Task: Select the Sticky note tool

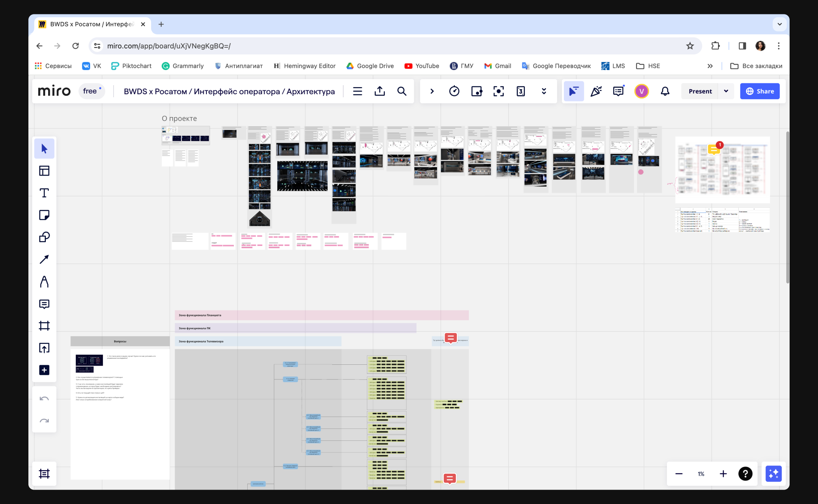Action: 44,215
